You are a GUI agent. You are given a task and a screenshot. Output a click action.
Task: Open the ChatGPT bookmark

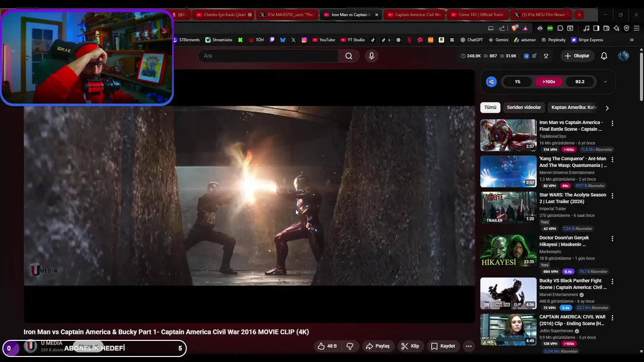point(471,40)
